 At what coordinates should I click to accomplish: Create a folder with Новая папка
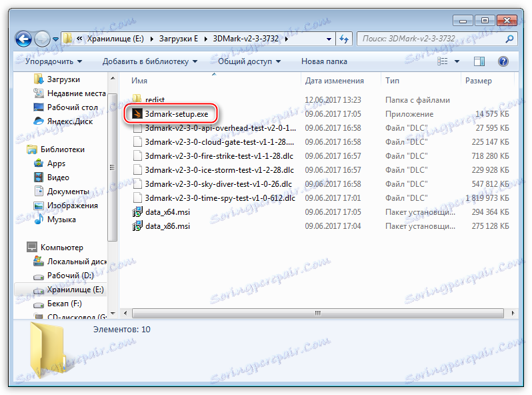tap(324, 61)
